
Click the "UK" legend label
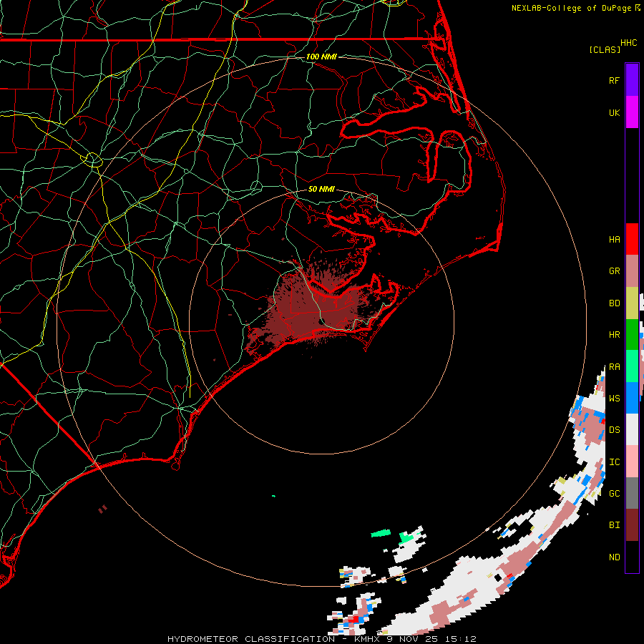tap(614, 112)
